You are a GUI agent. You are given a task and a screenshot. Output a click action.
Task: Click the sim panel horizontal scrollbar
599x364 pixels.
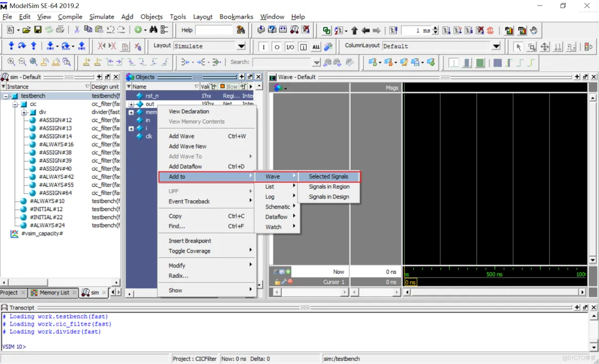60,282
